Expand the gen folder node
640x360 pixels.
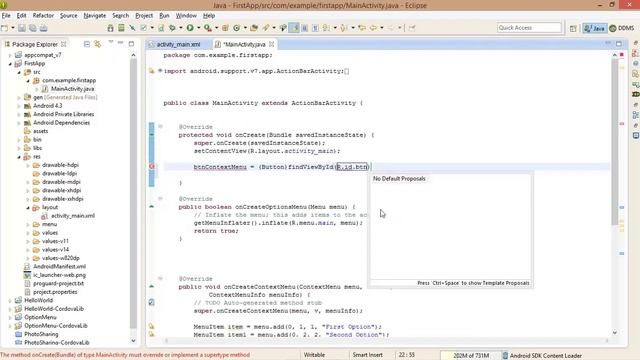[x=19, y=98]
